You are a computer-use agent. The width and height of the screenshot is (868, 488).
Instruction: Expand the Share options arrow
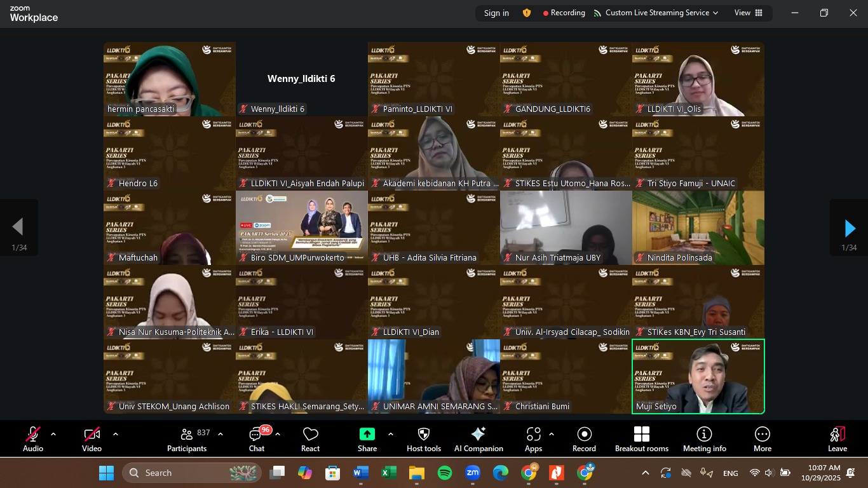390,434
